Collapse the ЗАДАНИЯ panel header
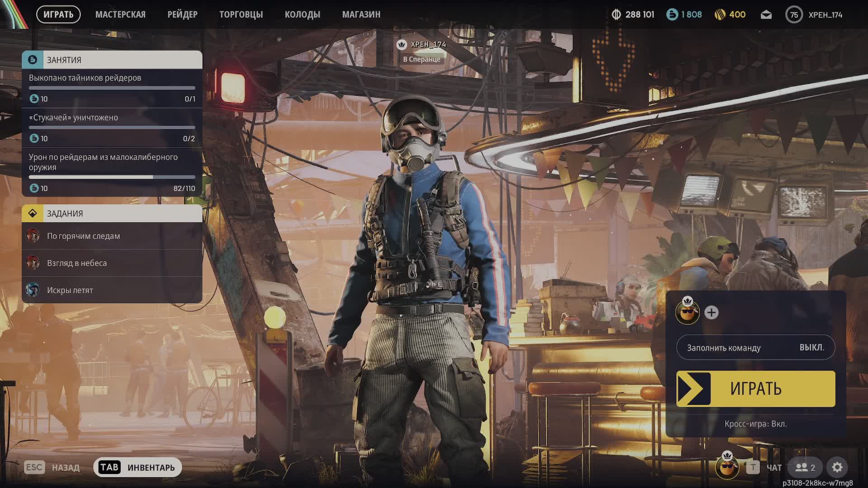Screen dimensions: 868x488 point(112,213)
